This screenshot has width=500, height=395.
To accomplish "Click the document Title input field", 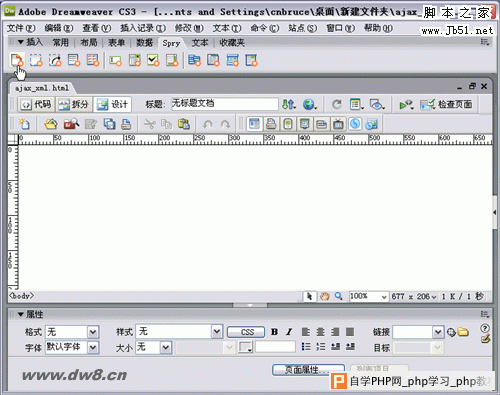I will click(x=225, y=104).
